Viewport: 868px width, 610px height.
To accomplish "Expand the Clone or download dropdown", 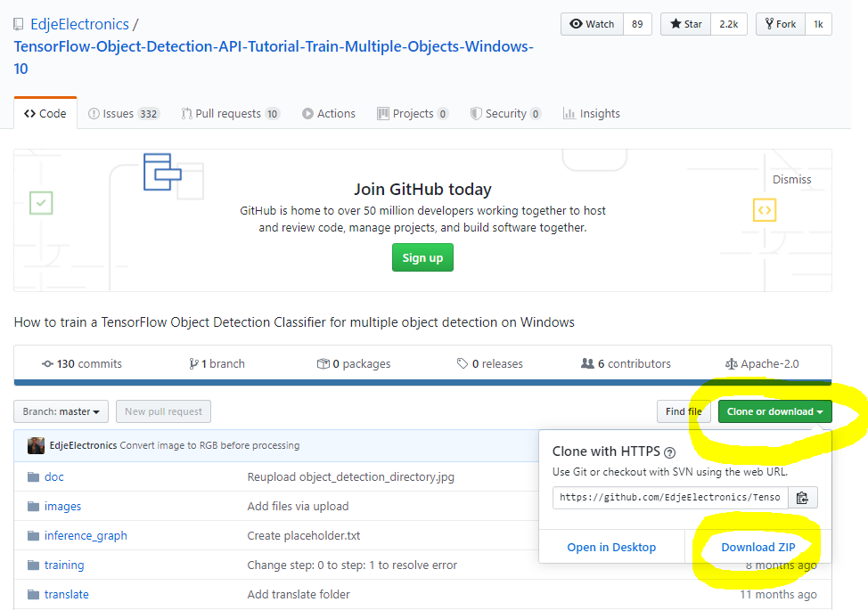I will point(775,411).
